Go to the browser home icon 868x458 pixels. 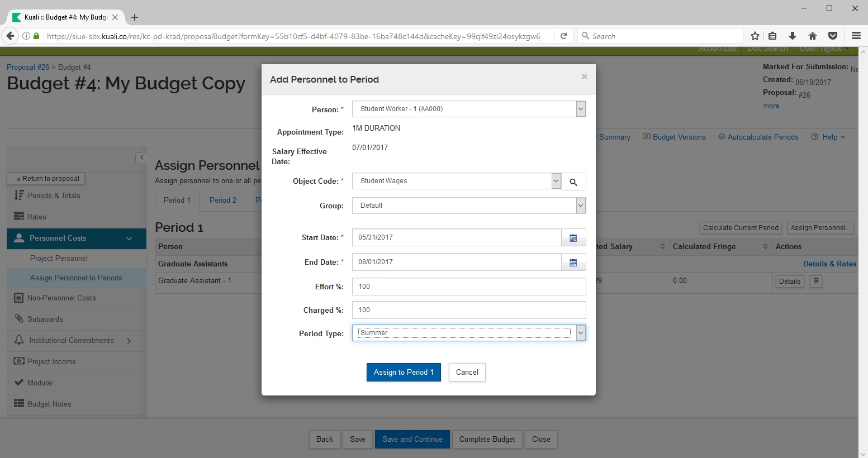813,36
